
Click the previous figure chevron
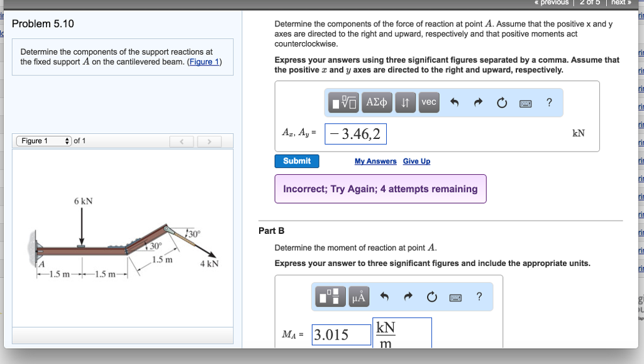point(182,141)
